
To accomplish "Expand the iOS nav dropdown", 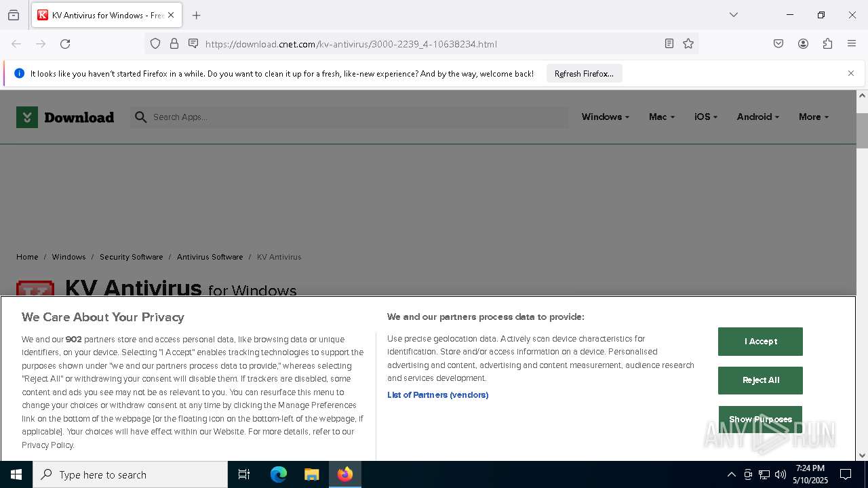I will click(x=705, y=117).
